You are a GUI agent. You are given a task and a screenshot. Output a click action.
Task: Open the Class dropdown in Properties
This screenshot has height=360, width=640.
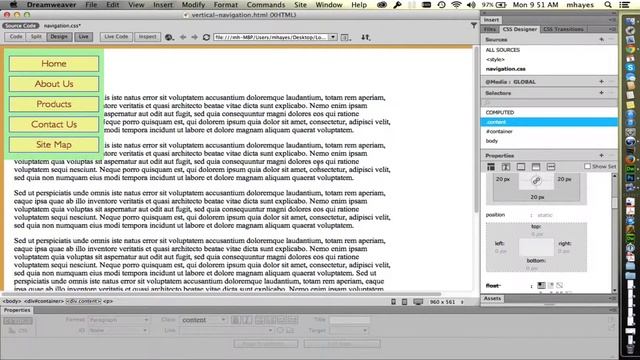coord(223,320)
